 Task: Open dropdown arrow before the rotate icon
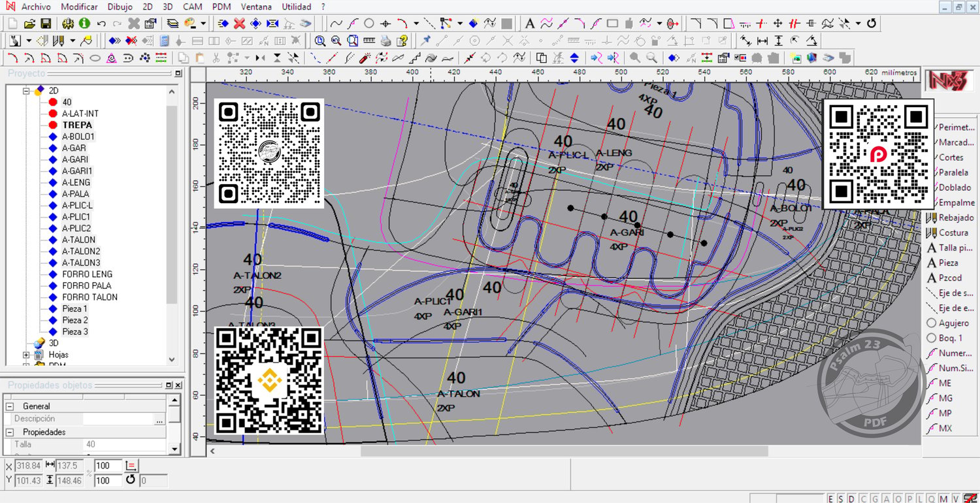click(858, 24)
